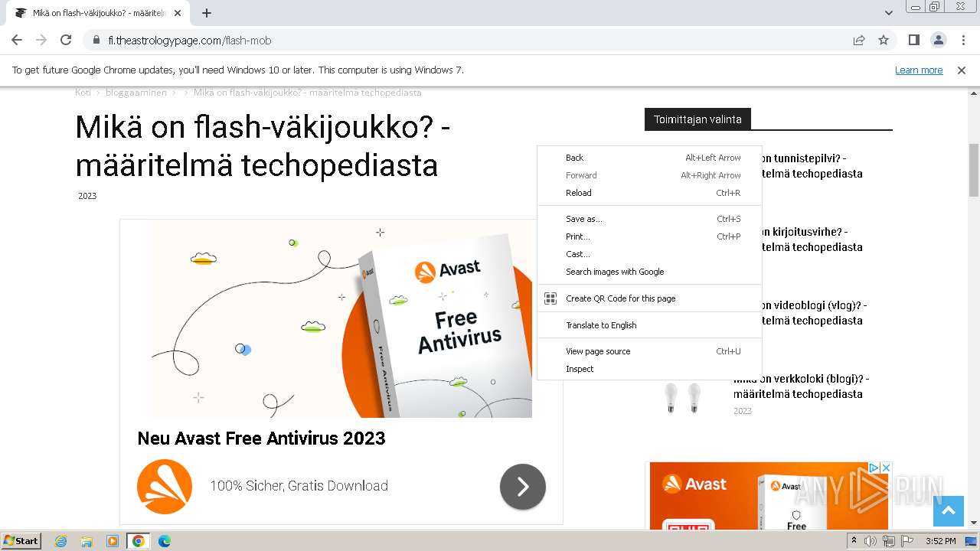Expand the tab search dropdown arrow
980x551 pixels.
pyautogui.click(x=888, y=13)
